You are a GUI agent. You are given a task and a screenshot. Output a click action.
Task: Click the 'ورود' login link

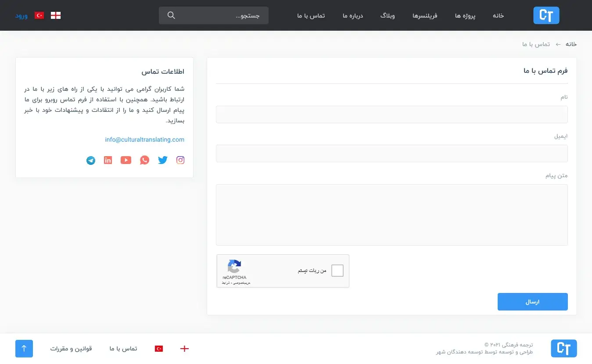[22, 15]
